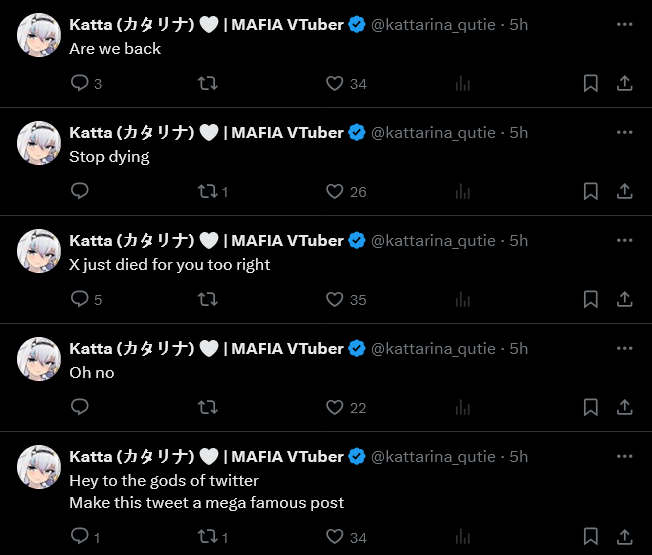View analytics for the "Oh no" tweet

[463, 408]
